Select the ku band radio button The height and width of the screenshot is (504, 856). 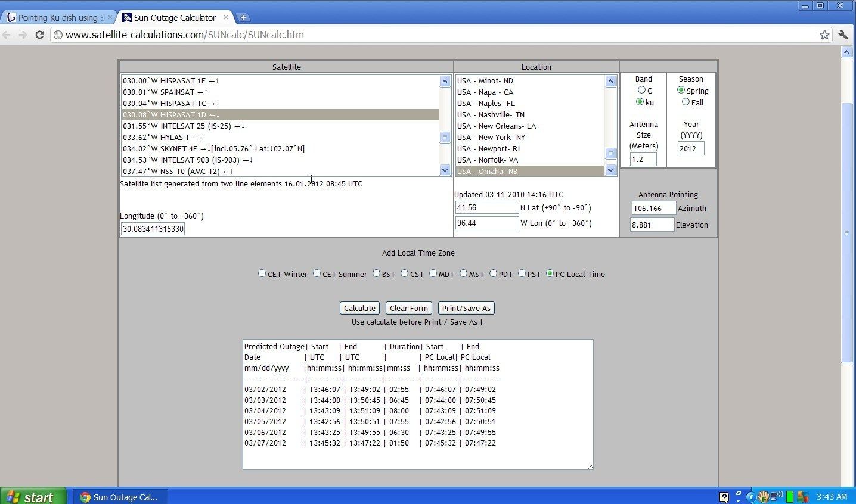coord(640,102)
